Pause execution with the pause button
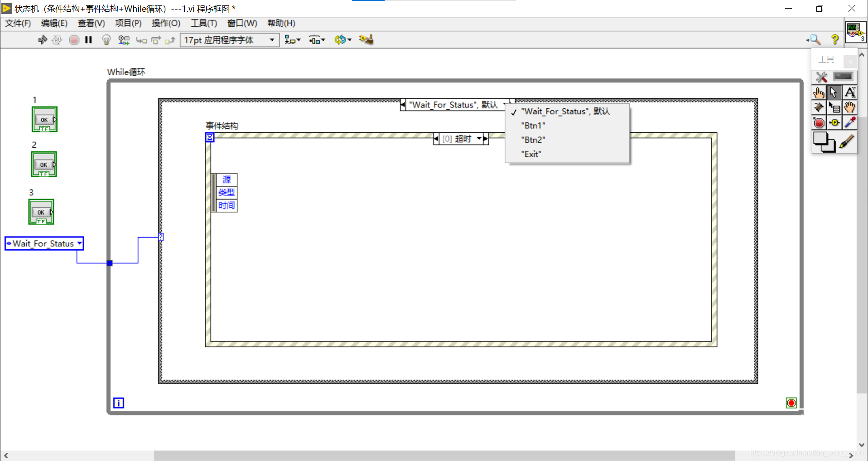Screen dimensions: 868x461 (89, 40)
